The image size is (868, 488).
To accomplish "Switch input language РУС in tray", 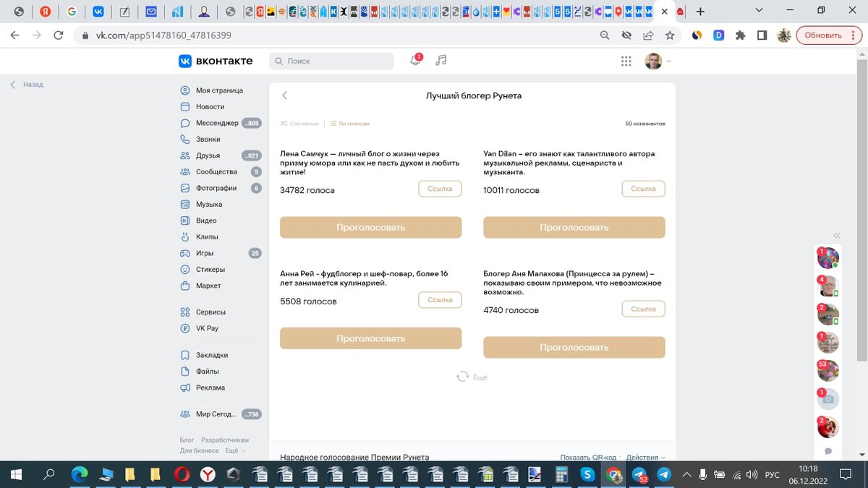I will tap(773, 475).
